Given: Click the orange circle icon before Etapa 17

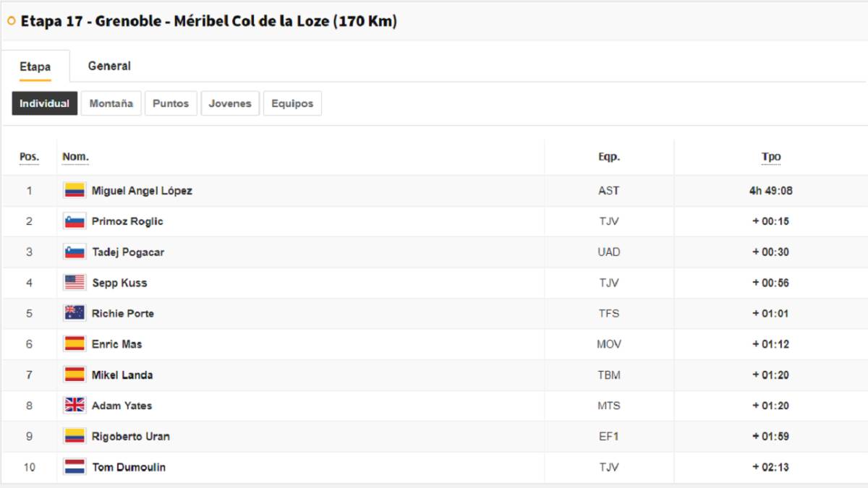Looking at the screenshot, I should click(x=11, y=21).
